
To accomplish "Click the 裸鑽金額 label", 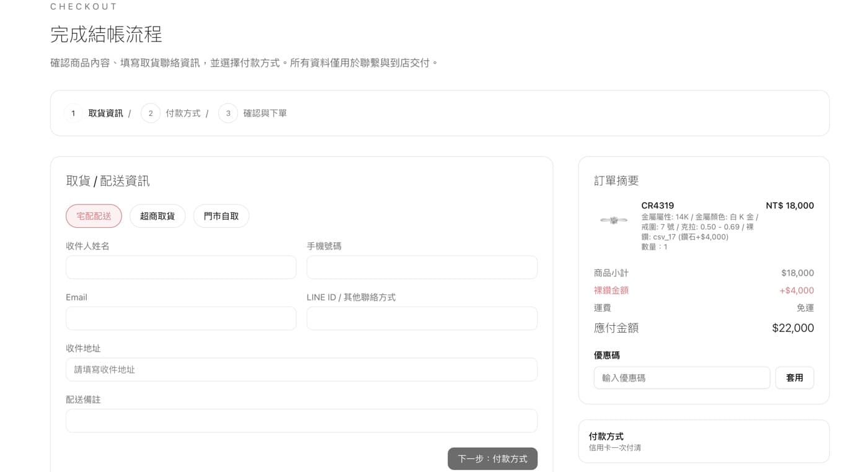I will click(611, 291).
